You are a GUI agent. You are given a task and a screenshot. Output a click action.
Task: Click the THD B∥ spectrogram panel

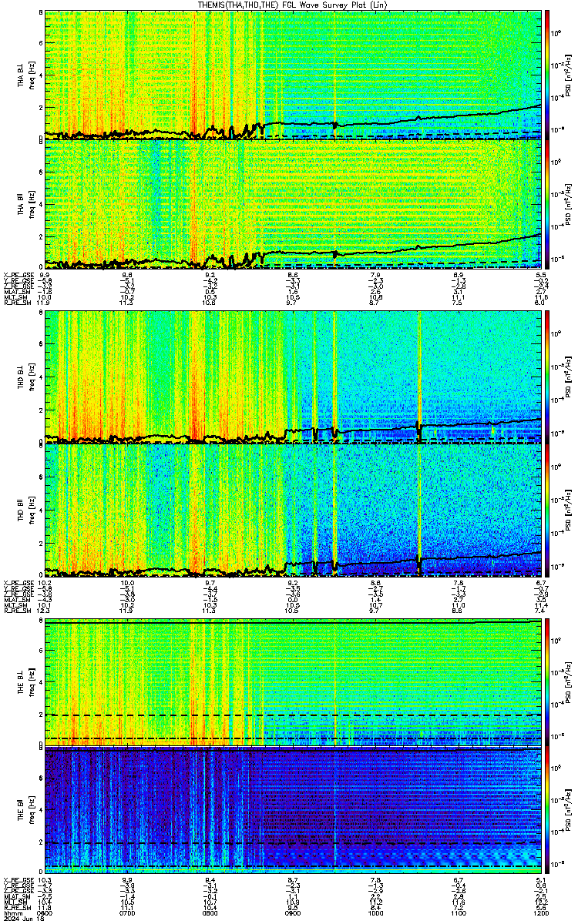coord(293,510)
